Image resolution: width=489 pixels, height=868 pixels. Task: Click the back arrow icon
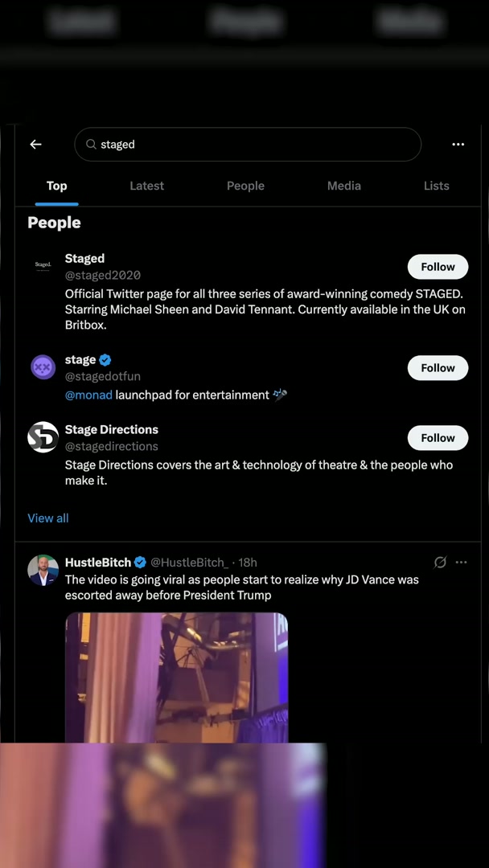[35, 145]
